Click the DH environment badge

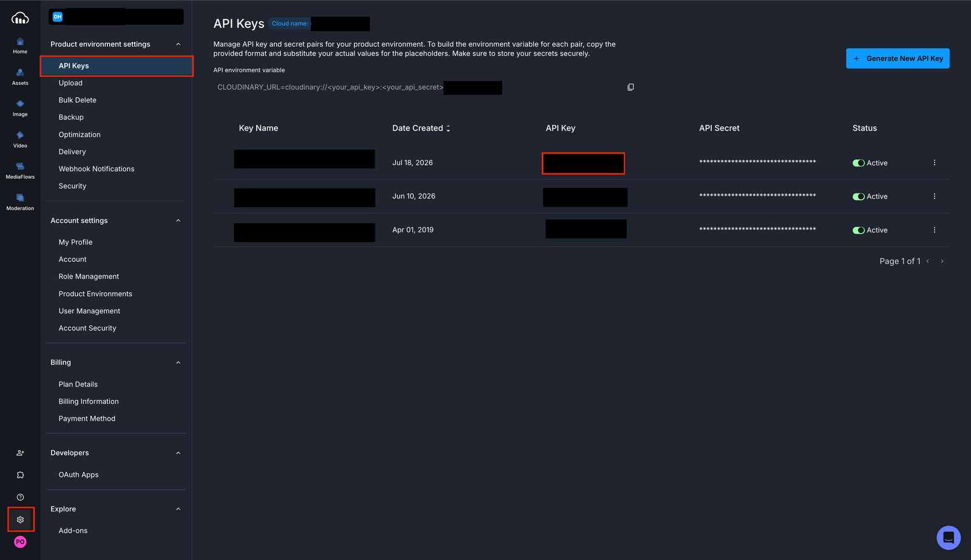(58, 17)
